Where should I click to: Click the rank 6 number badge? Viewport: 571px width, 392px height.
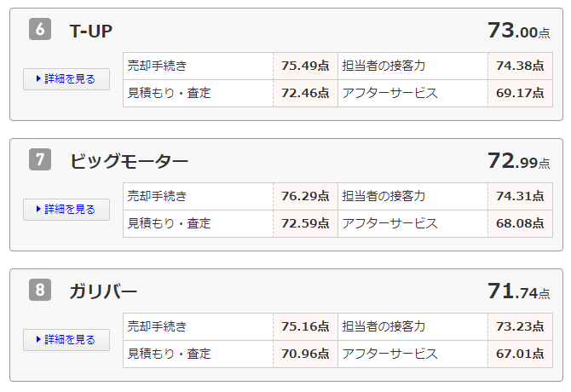(40, 30)
